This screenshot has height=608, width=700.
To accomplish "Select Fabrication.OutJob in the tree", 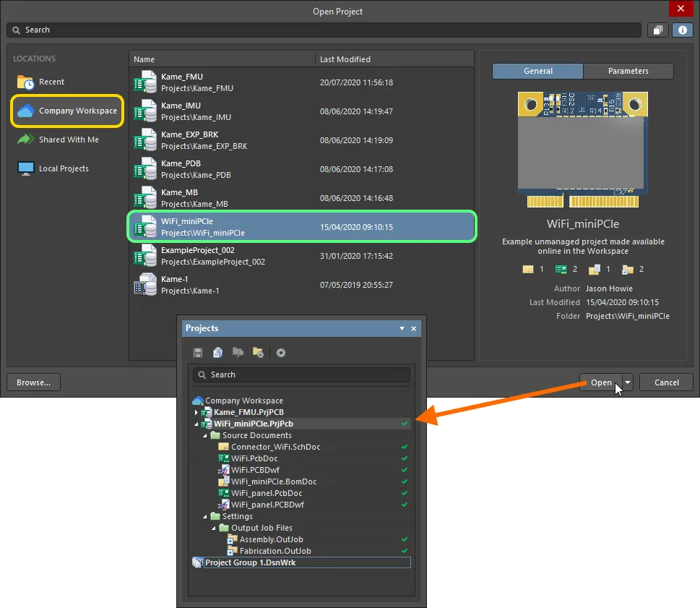I will pyautogui.click(x=275, y=551).
